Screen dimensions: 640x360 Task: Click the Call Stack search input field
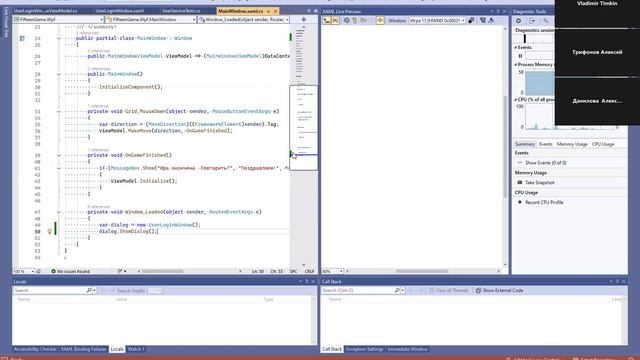(x=358, y=290)
